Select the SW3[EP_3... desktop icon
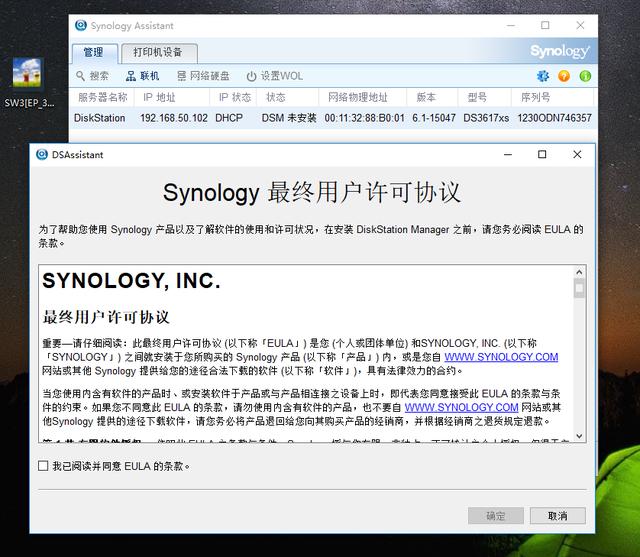Image resolution: width=640 pixels, height=557 pixels. coord(28,83)
